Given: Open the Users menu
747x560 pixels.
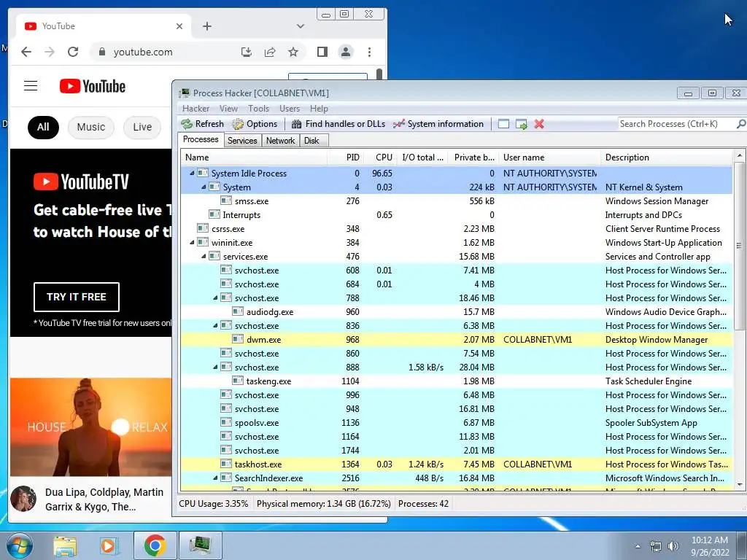Looking at the screenshot, I should [x=290, y=109].
